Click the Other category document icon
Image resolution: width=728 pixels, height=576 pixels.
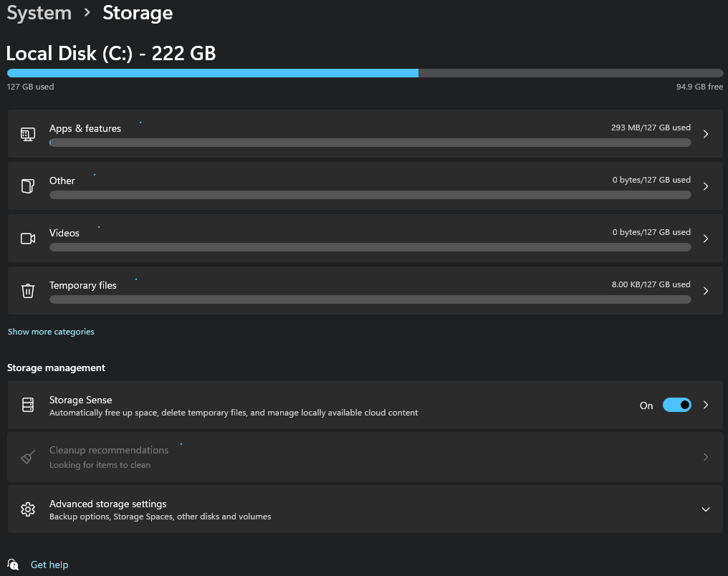(x=28, y=186)
